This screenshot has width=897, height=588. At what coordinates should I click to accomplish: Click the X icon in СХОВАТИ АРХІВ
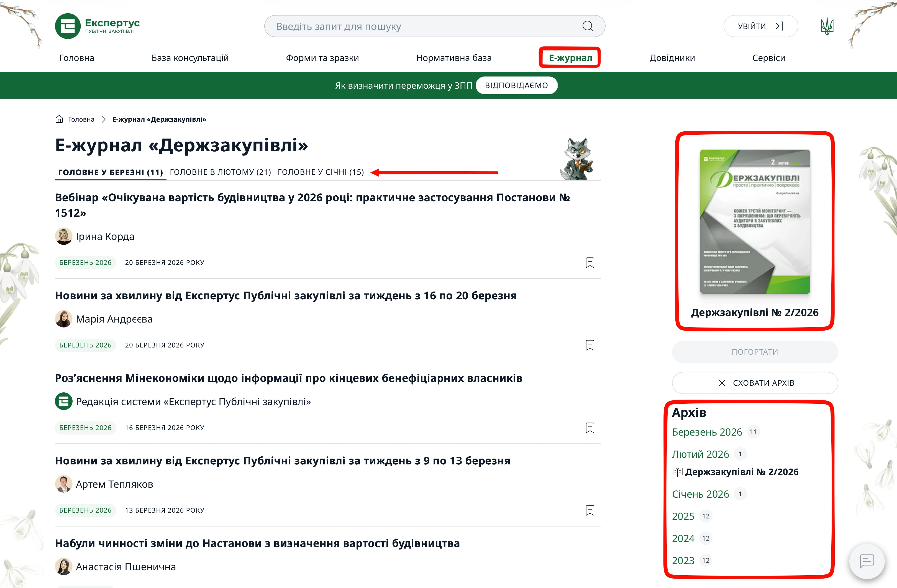pyautogui.click(x=722, y=383)
